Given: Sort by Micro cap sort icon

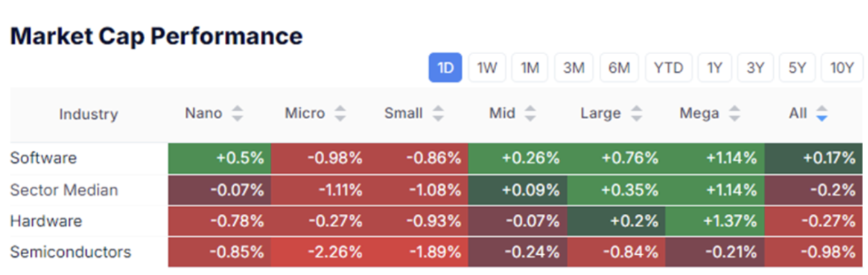Looking at the screenshot, I should (339, 114).
